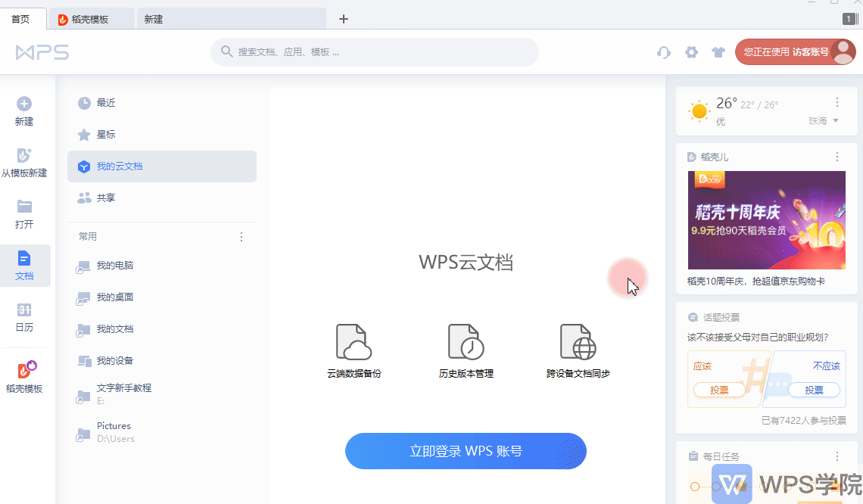Viewport: 863px width, 504px height.
Task: Open 稻壳模板 in left sidebar
Action: [x=24, y=377]
